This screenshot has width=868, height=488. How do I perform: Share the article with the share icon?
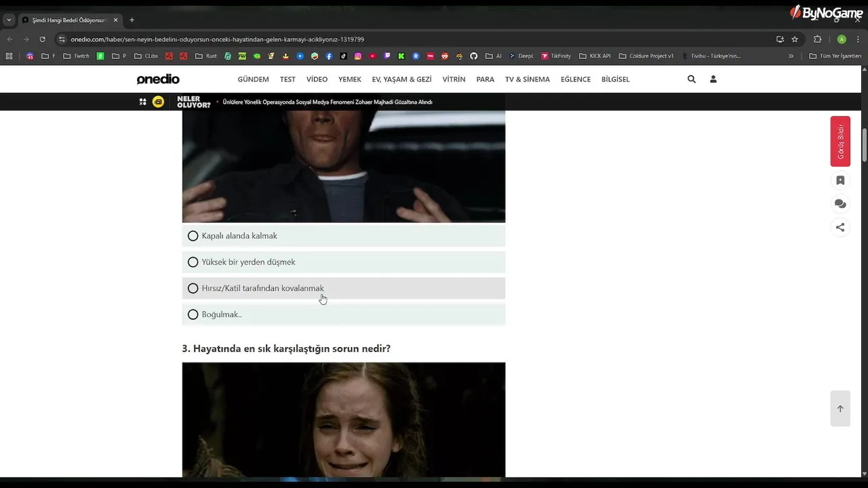tap(840, 228)
